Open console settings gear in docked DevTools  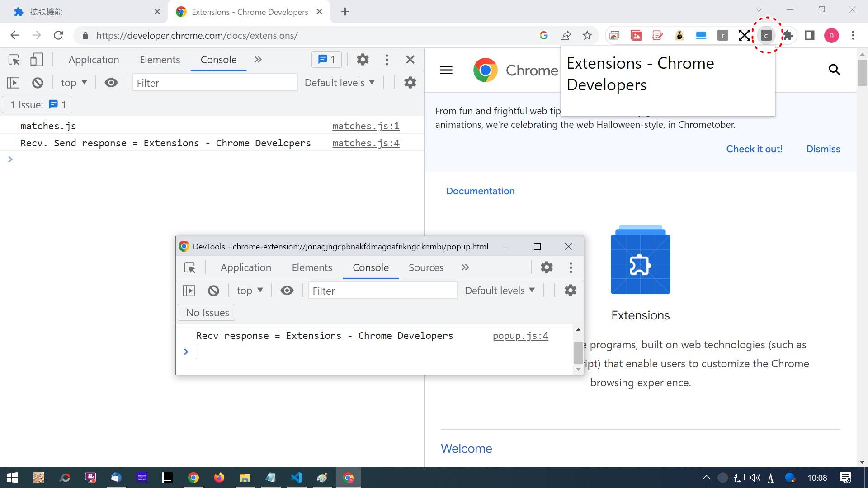click(410, 83)
